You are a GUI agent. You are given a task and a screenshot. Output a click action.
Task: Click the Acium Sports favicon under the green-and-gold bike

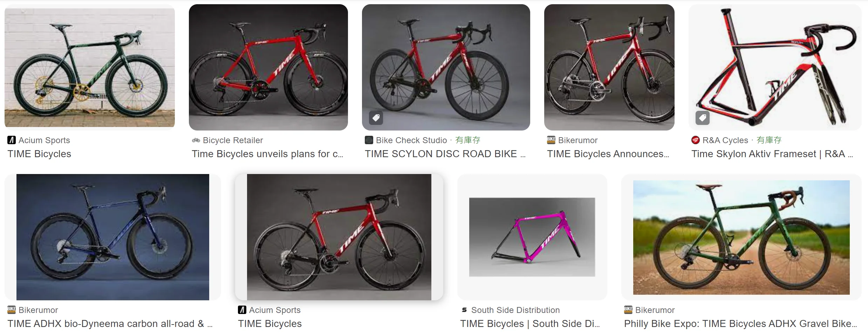[x=12, y=140]
